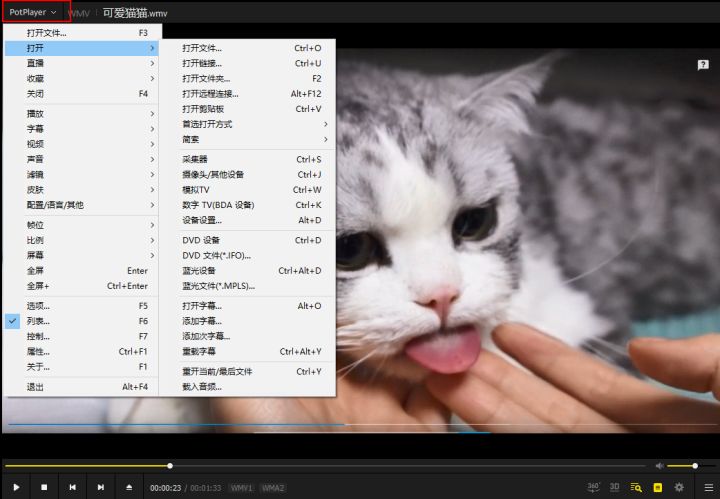This screenshot has height=499, width=720.
Task: Expand the 滤镜 submenu
Action: click(82, 174)
